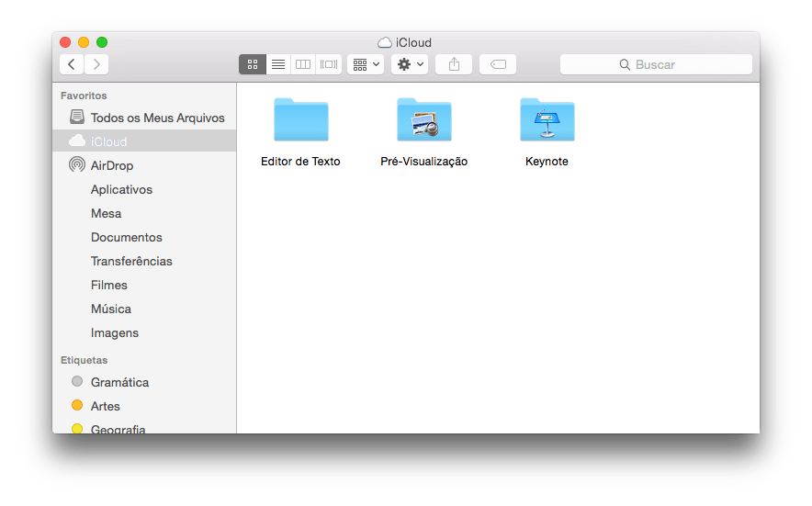Open Filmes in the sidebar
The width and height of the screenshot is (812, 506).
tap(144, 285)
